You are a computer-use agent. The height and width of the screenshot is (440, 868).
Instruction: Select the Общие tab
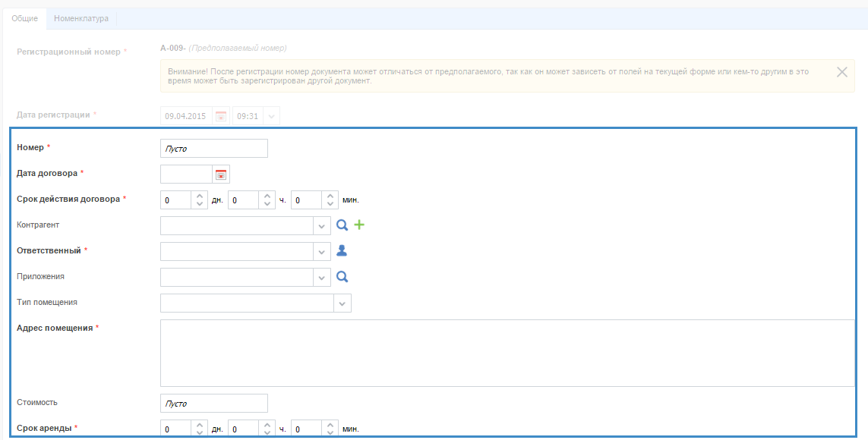coord(25,18)
